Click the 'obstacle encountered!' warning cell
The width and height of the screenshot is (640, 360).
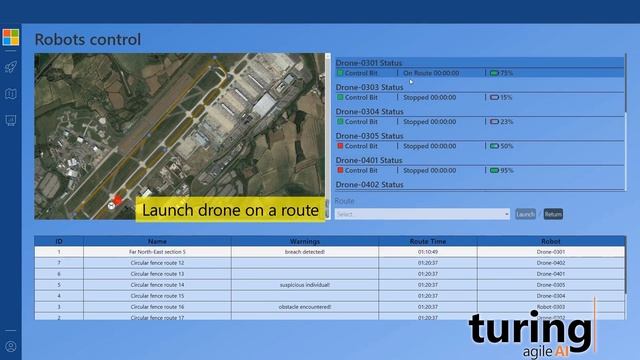click(305, 307)
